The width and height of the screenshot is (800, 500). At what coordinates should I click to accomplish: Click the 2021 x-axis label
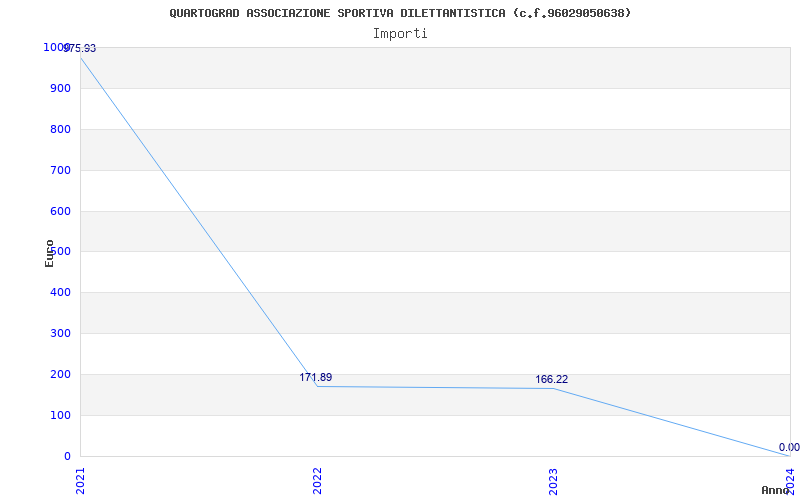[x=81, y=481]
